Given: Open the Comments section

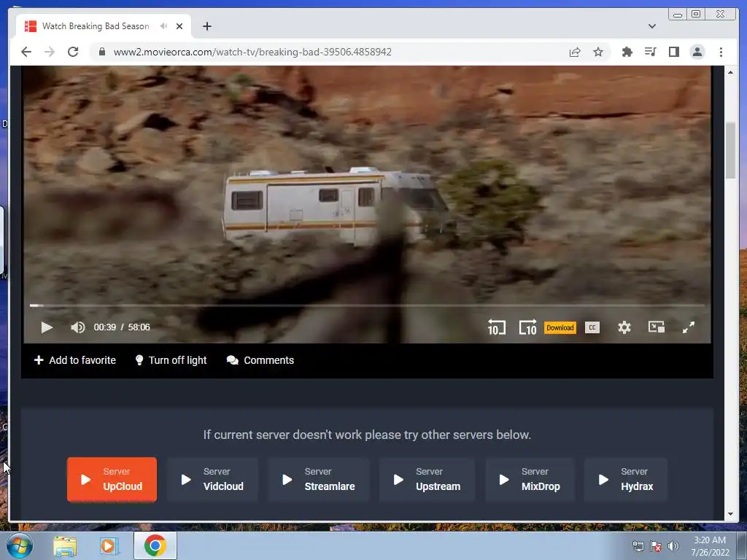Looking at the screenshot, I should pyautogui.click(x=260, y=360).
